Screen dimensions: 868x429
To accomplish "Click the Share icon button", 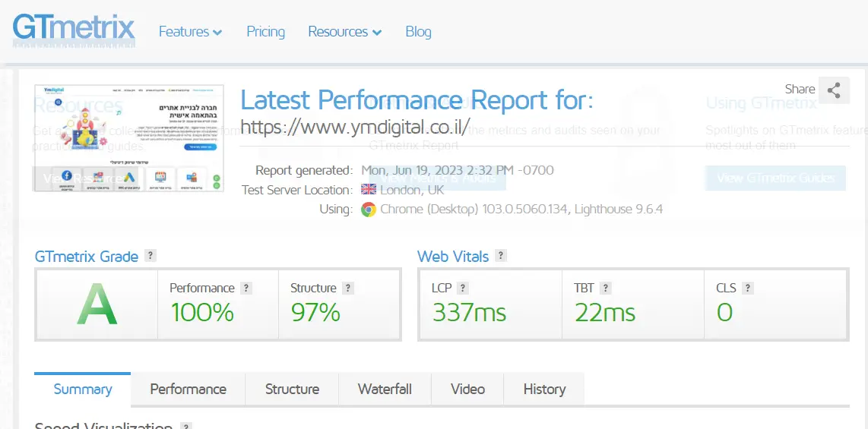I will point(834,90).
